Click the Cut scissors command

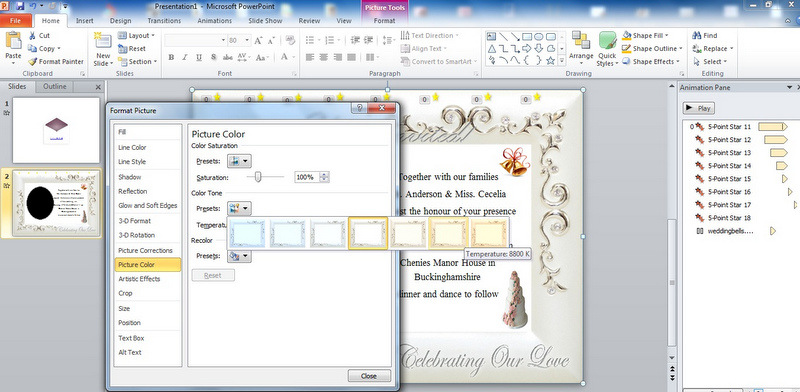click(39, 36)
